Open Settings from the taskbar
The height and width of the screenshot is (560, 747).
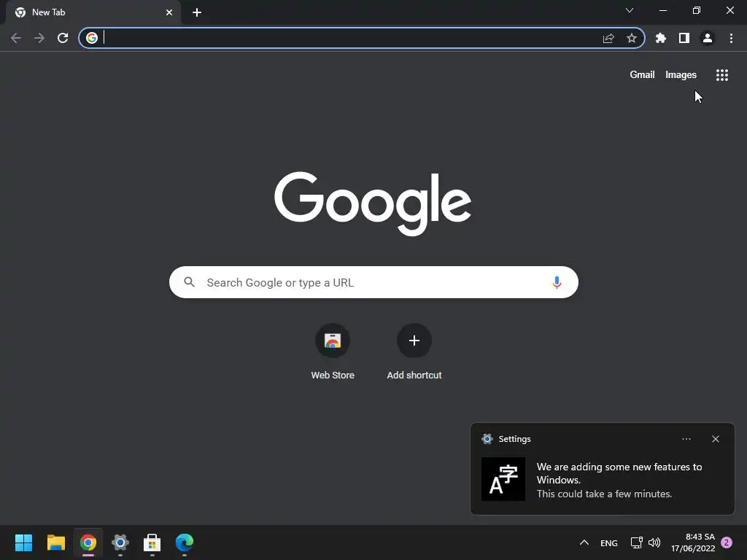pos(120,542)
